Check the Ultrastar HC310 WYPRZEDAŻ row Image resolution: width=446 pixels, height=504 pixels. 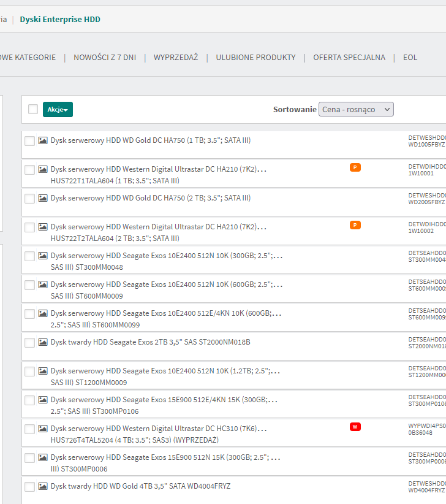coord(30,429)
